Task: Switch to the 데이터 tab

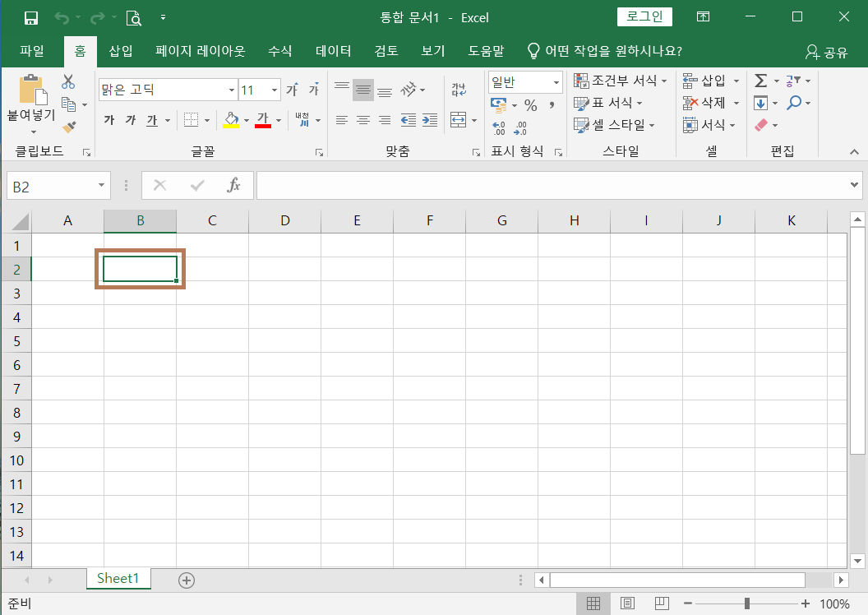Action: 333,51
